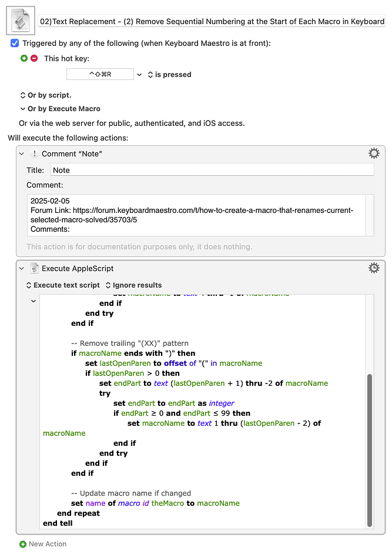Click the comment text area with forum link
Viewport: 392px width, 554px height.
pos(196,215)
